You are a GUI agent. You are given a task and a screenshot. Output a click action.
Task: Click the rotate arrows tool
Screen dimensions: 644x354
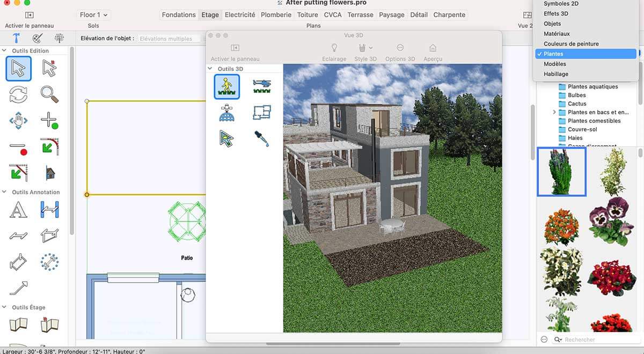pos(18,94)
